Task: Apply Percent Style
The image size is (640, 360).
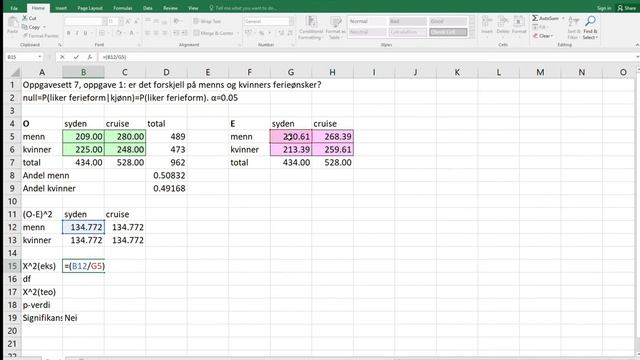Action: coord(262,33)
